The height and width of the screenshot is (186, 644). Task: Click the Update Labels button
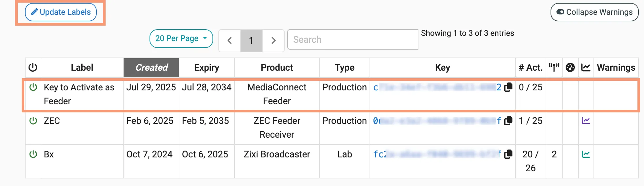coord(61,12)
